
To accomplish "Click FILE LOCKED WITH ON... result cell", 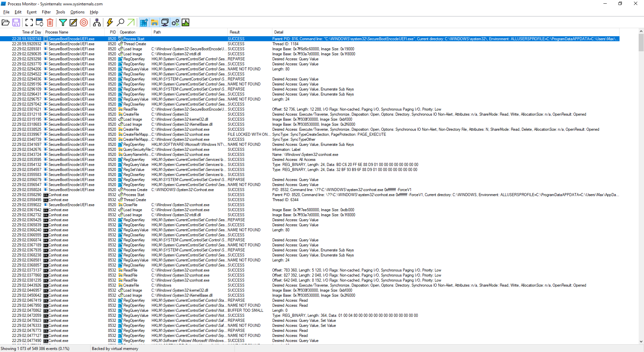I will point(249,134).
